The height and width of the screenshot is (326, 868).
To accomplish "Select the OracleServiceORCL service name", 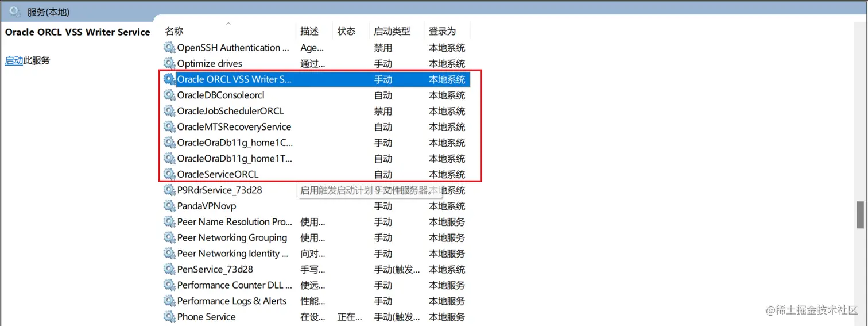I will pyautogui.click(x=218, y=174).
